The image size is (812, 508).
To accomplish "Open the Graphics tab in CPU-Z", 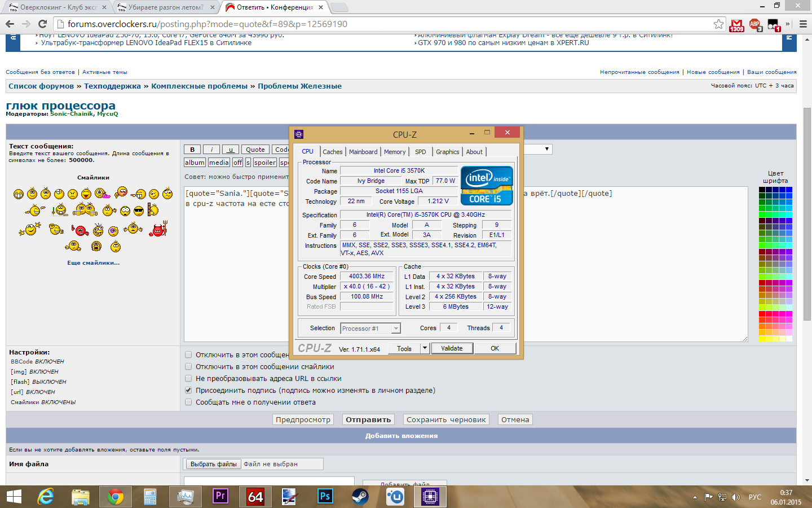I will tap(448, 152).
